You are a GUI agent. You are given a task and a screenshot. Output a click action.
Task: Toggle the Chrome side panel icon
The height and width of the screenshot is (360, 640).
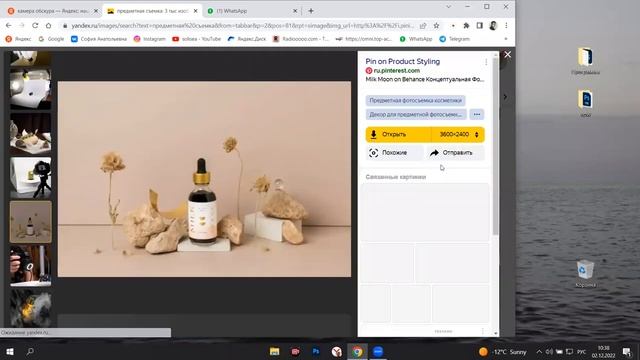480,26
